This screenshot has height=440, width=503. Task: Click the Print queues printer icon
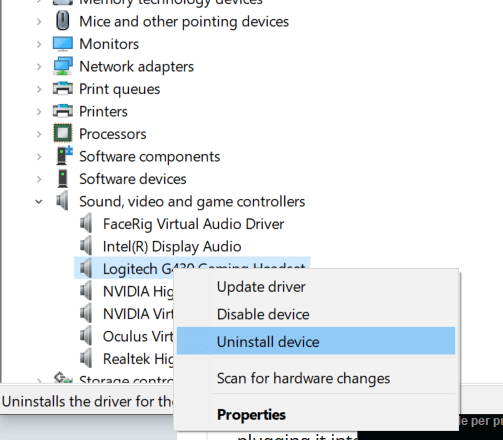(63, 89)
